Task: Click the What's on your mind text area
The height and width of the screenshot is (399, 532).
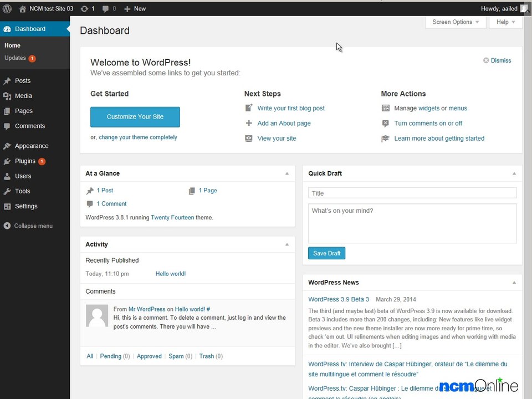Action: click(412, 223)
